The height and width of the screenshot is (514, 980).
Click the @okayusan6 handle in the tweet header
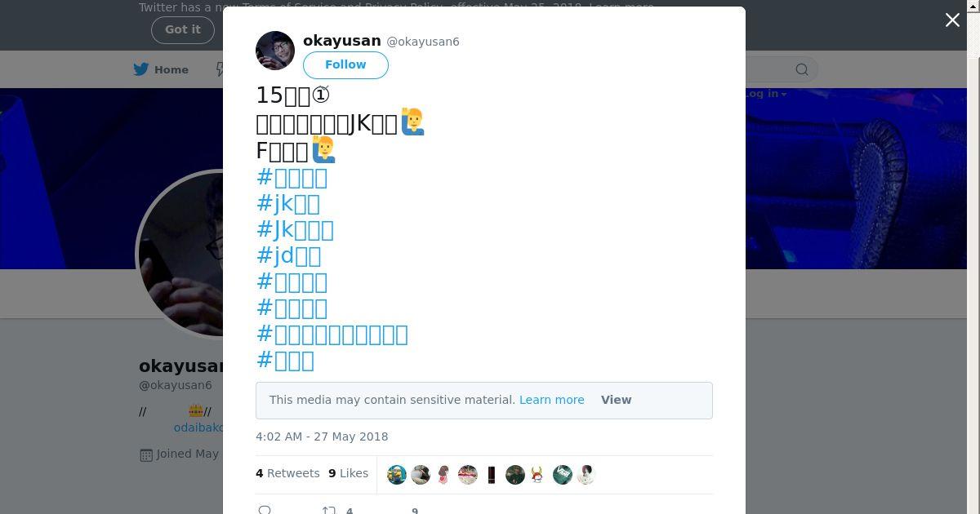[422, 42]
